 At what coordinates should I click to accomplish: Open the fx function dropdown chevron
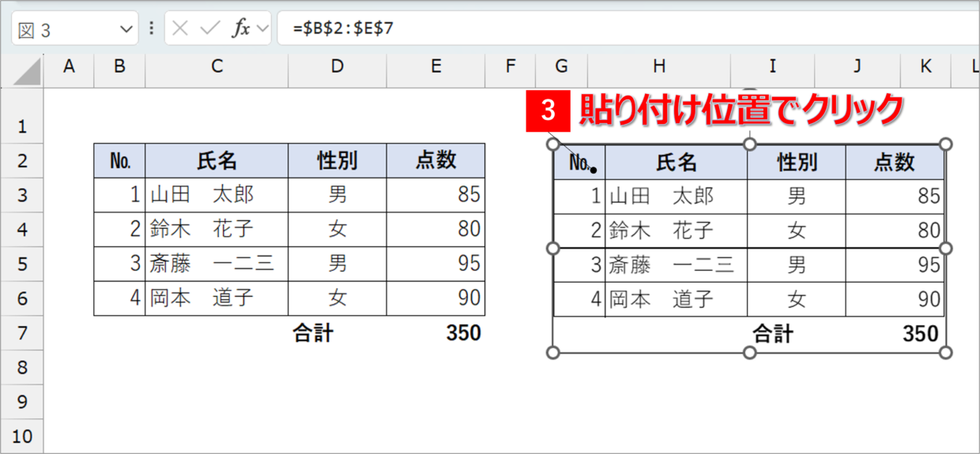tap(263, 29)
